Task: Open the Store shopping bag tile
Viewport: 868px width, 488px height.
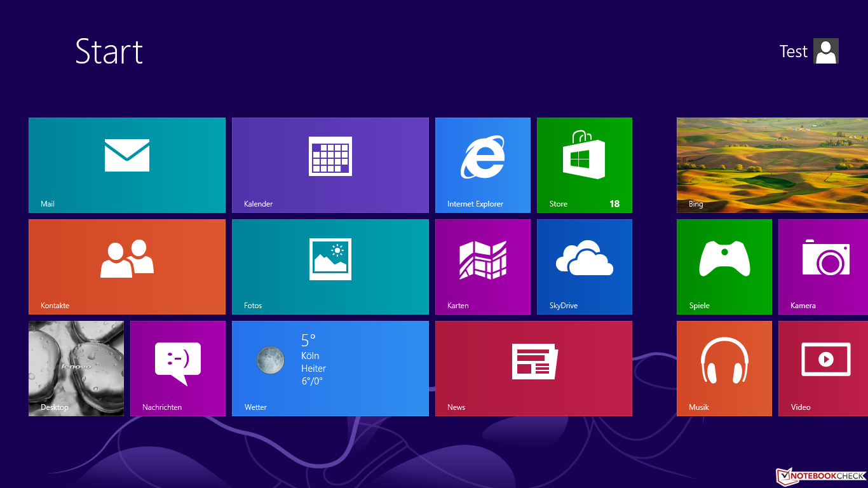Action: tap(585, 165)
